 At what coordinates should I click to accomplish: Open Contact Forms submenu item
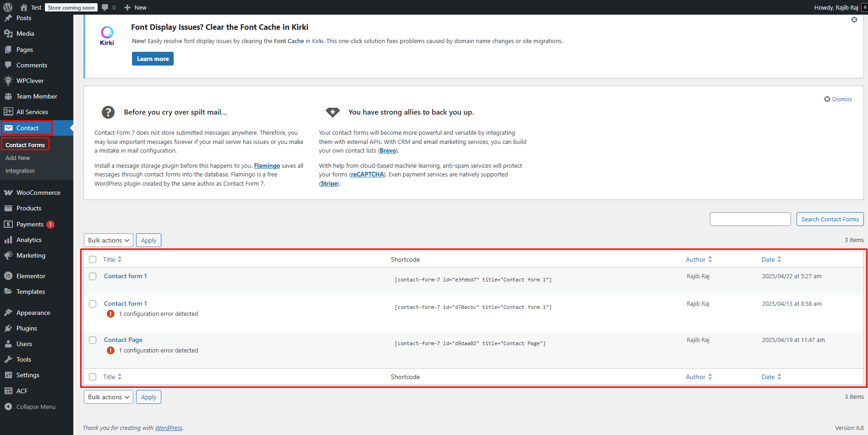(25, 145)
